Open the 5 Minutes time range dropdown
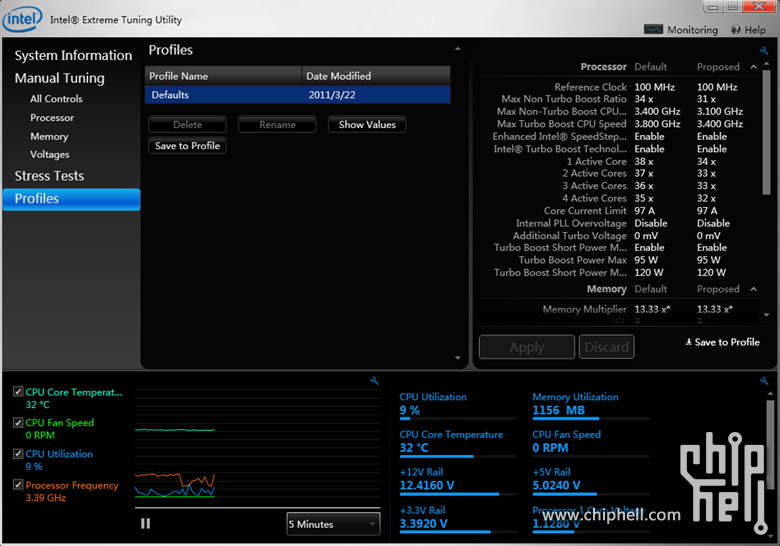This screenshot has width=780, height=546. pos(333,524)
